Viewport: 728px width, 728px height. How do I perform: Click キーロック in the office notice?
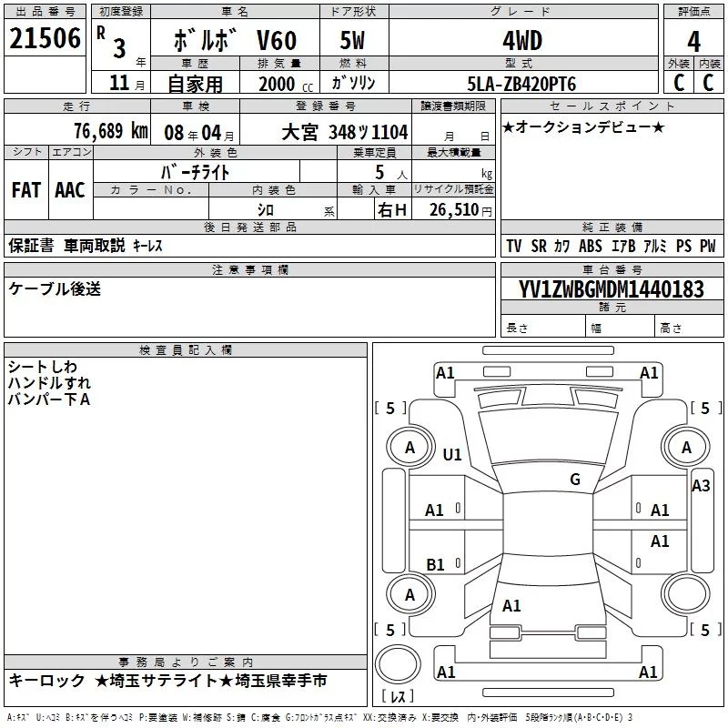47,681
